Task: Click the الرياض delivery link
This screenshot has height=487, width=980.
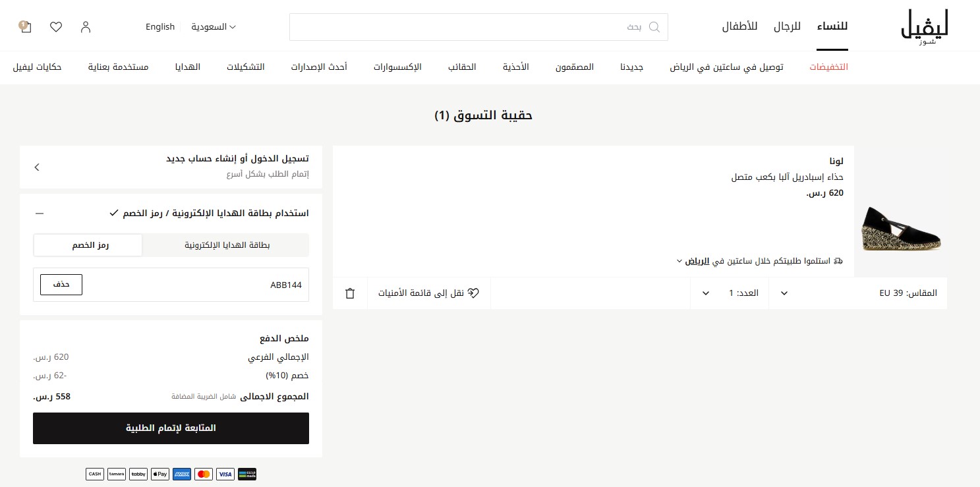Action: coord(697,261)
